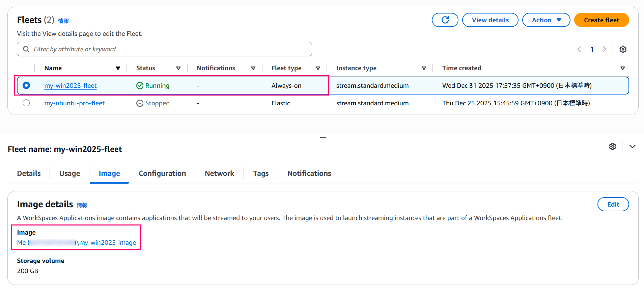Click the 200 GB storage volume value
The width and height of the screenshot is (644, 293).
click(x=28, y=271)
